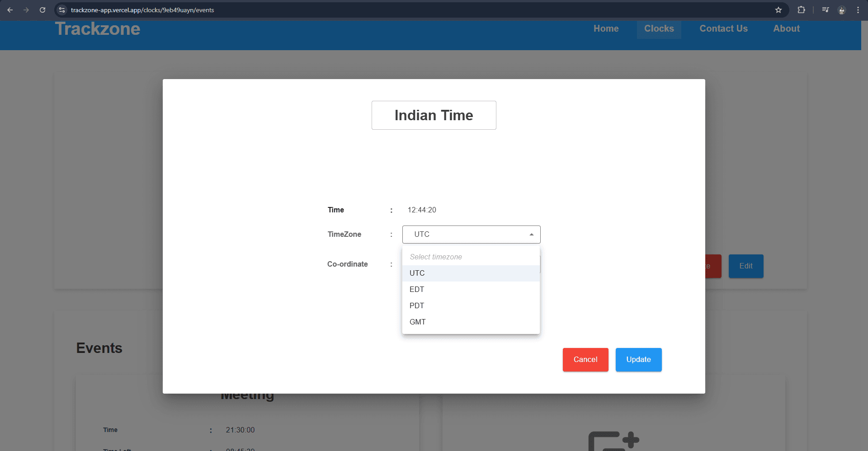Type in the Select timezone search box
Image resolution: width=868 pixels, height=451 pixels.
tap(471, 257)
